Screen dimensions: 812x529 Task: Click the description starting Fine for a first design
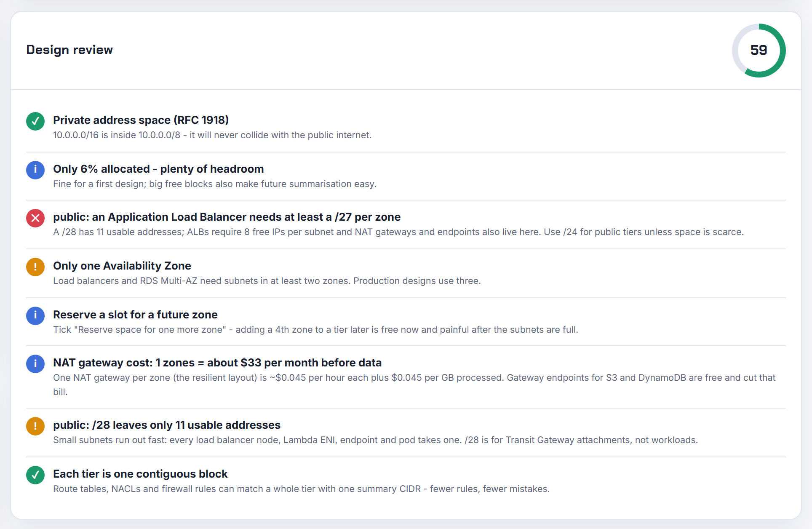[x=215, y=184]
